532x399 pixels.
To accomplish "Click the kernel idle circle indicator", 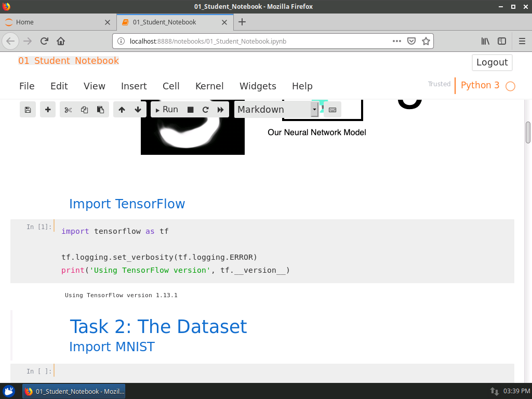I will [x=510, y=86].
